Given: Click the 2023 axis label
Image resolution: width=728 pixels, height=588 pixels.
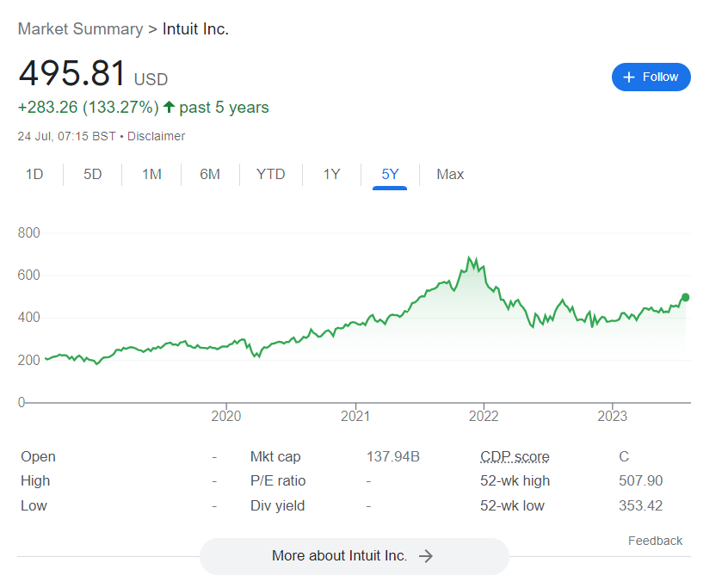Looking at the screenshot, I should pos(612,416).
